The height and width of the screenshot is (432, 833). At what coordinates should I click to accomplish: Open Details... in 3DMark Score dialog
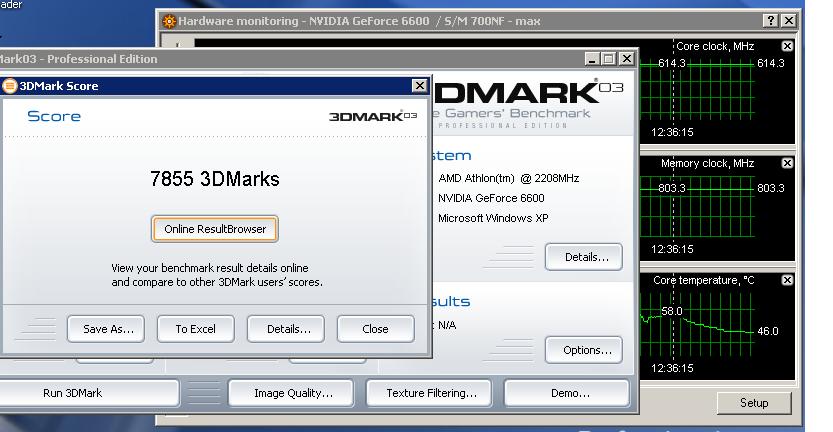(x=286, y=329)
